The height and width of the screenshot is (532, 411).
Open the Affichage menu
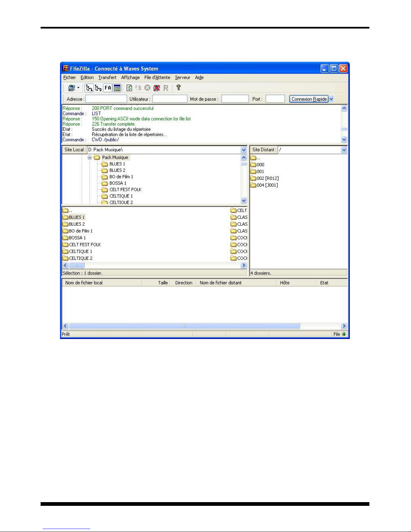pyautogui.click(x=131, y=78)
